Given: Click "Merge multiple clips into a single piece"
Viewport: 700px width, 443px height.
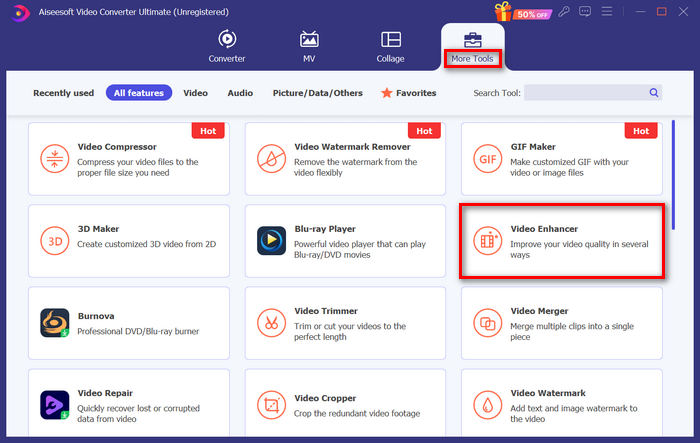Looking at the screenshot, I should [572, 331].
